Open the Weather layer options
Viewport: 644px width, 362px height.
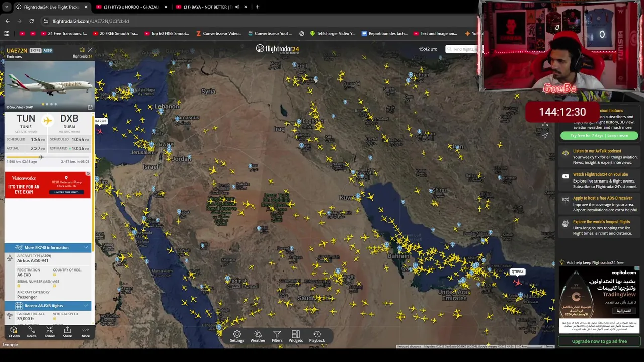258,336
